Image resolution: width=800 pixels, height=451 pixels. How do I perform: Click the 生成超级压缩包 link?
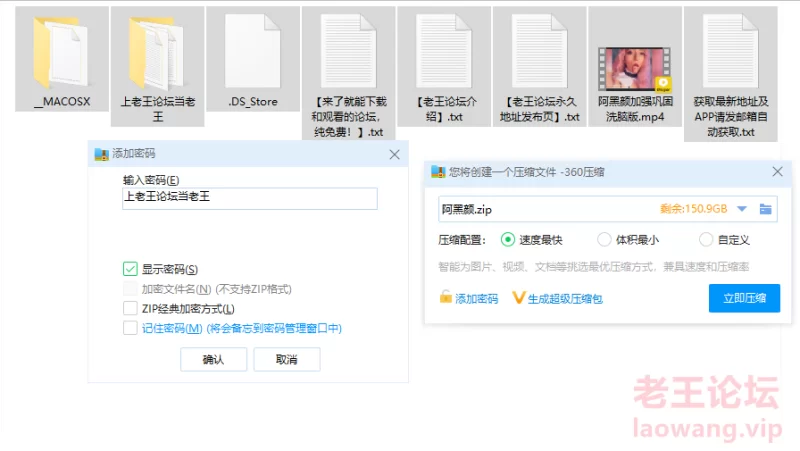click(565, 298)
